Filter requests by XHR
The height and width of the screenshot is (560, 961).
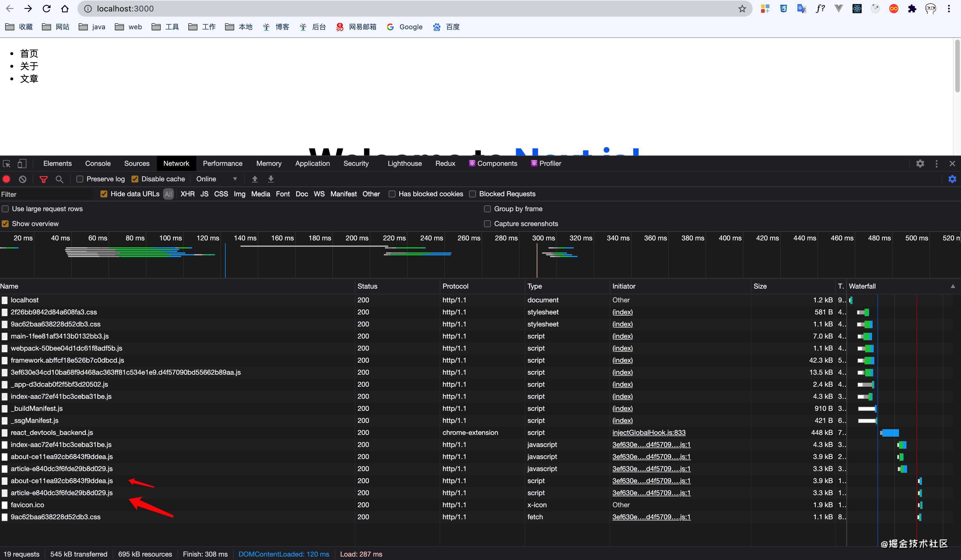(x=188, y=194)
